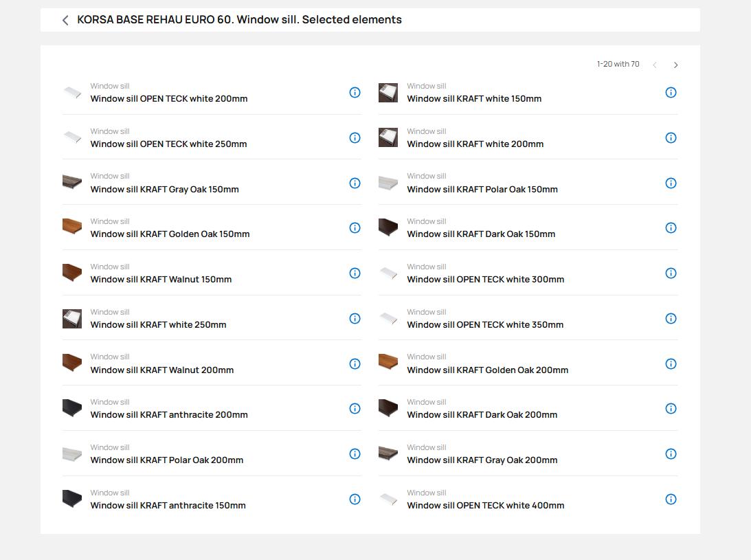View info for OPEN TECK white 400mm
The image size is (751, 560).
[671, 500]
